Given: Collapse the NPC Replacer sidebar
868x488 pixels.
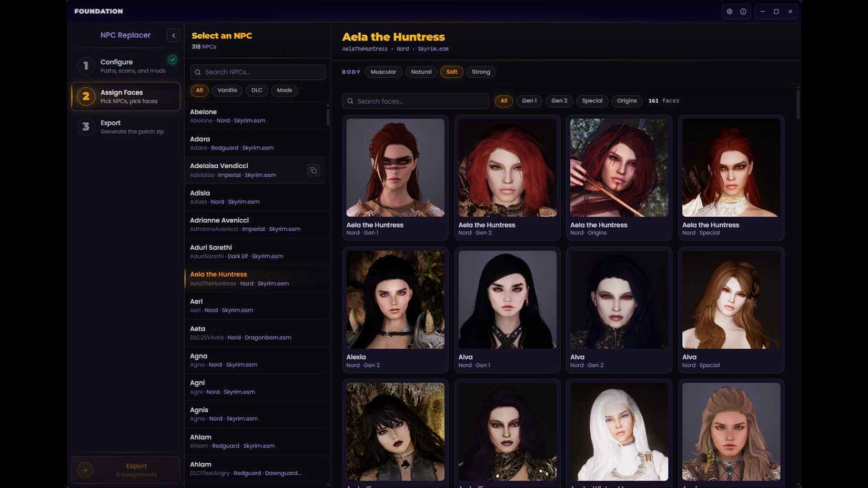Looking at the screenshot, I should coord(174,35).
